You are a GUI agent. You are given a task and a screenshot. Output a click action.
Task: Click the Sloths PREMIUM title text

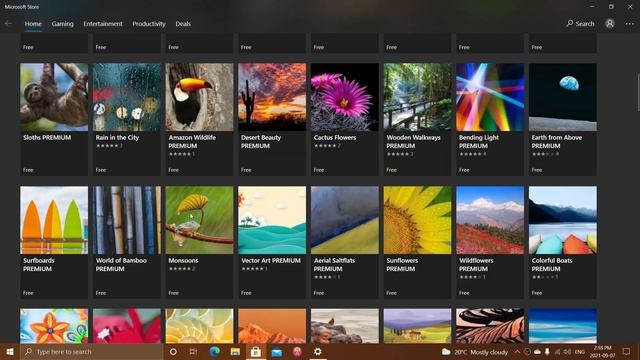[x=47, y=138]
